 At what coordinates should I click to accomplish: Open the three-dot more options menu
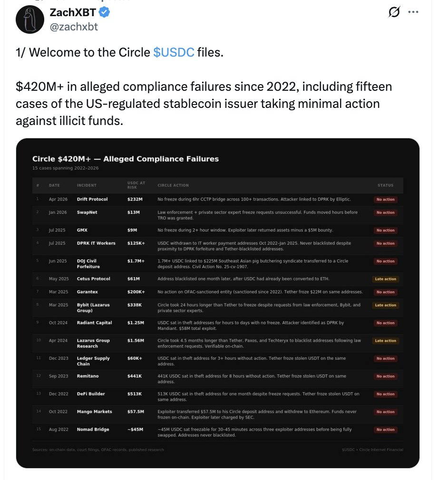point(414,13)
